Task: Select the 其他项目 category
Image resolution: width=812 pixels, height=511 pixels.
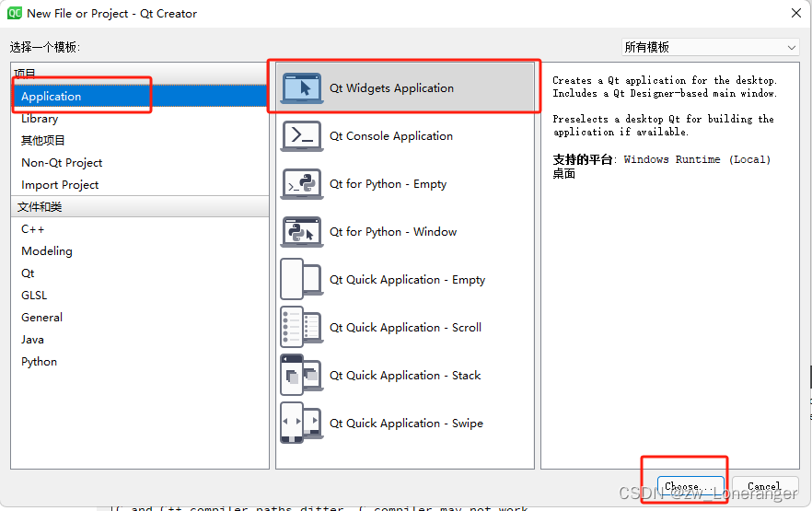Action: click(140, 140)
